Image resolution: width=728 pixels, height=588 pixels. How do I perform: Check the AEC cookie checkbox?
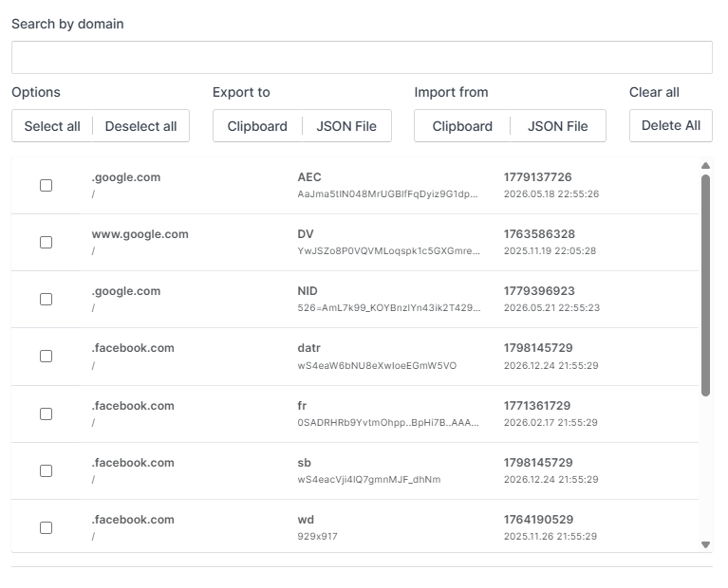tap(46, 185)
